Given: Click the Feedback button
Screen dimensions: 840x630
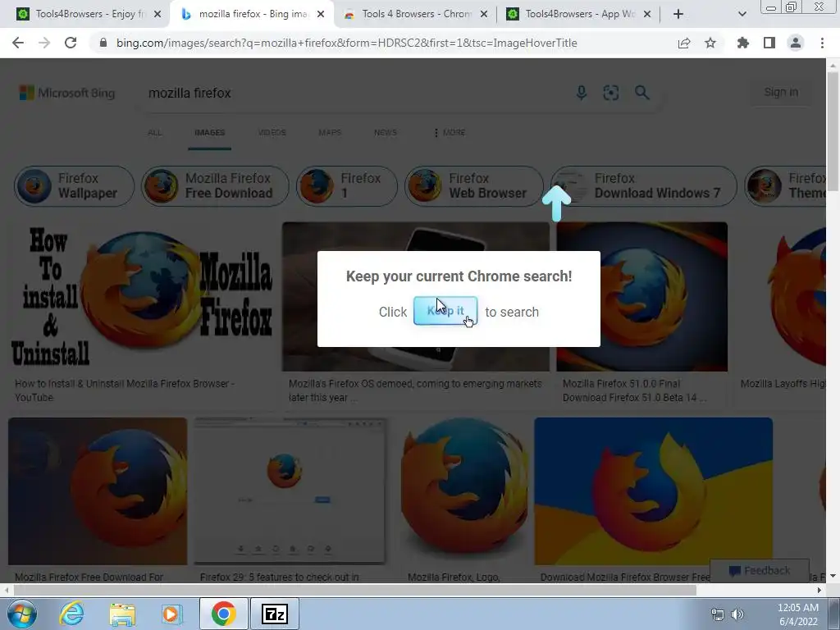Looking at the screenshot, I should point(760,571).
